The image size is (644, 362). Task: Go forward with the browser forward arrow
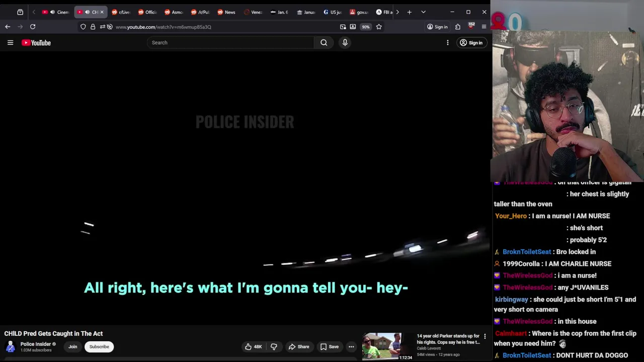[20, 27]
